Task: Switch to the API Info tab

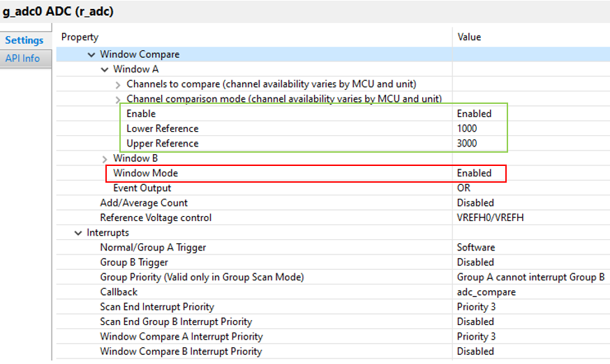Action: [x=22, y=59]
